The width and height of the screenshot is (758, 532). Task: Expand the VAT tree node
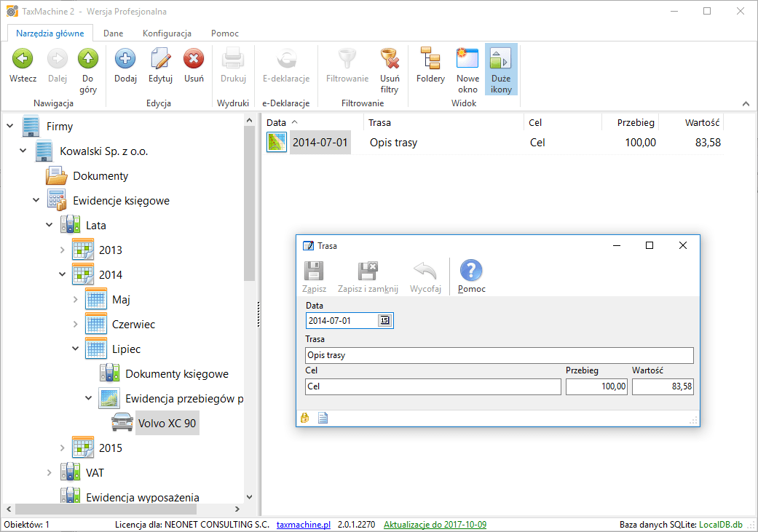pyautogui.click(x=50, y=473)
